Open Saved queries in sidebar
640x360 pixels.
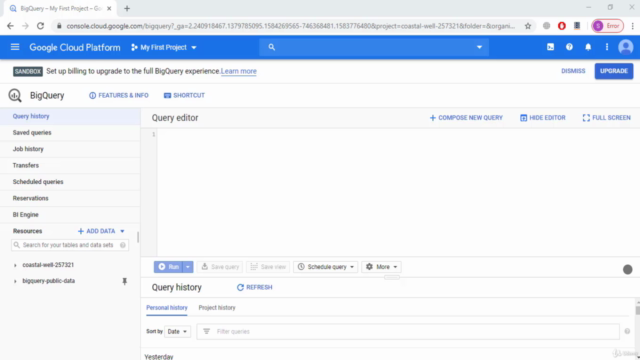pos(70,133)
